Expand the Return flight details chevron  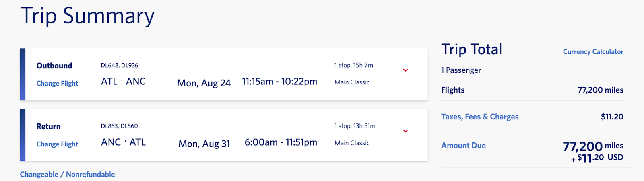(x=405, y=131)
